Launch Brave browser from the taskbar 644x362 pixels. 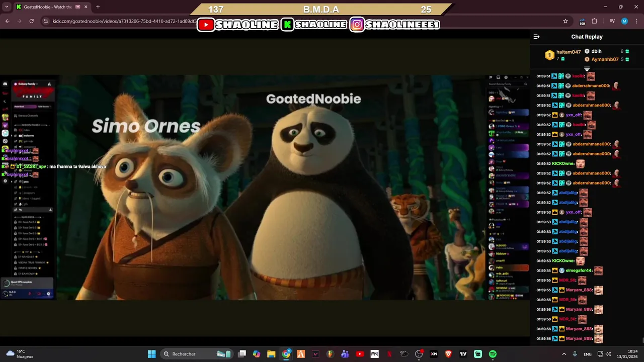(x=448, y=354)
